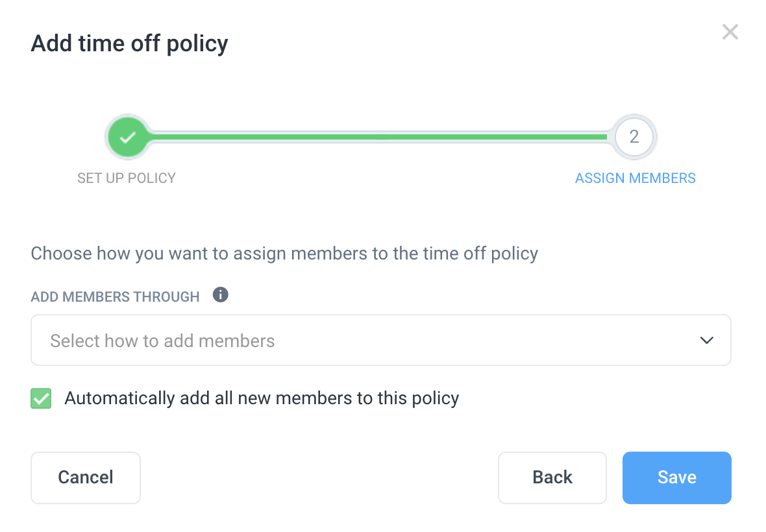
Task: Click the green progress bar between steps
Action: pyautogui.click(x=378, y=137)
